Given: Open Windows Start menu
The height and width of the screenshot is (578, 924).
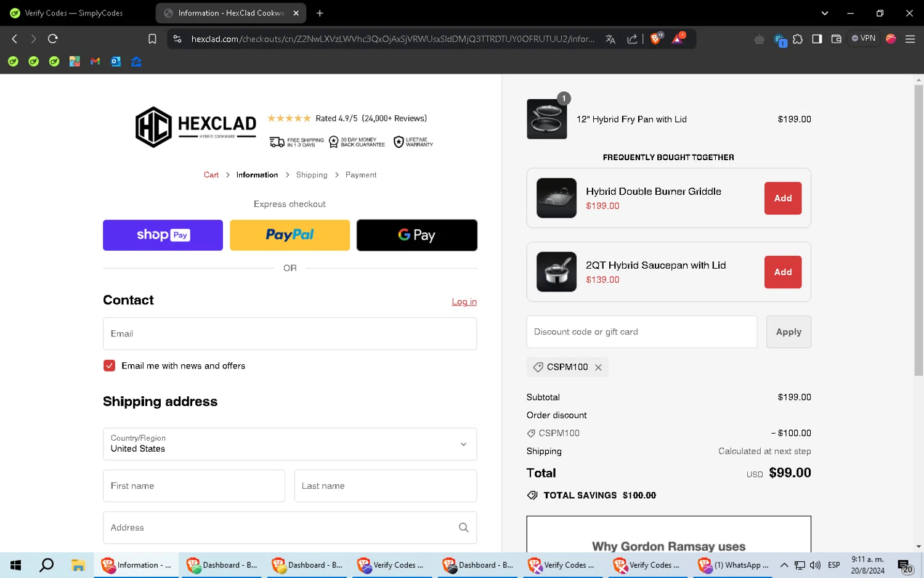Looking at the screenshot, I should coord(16,565).
